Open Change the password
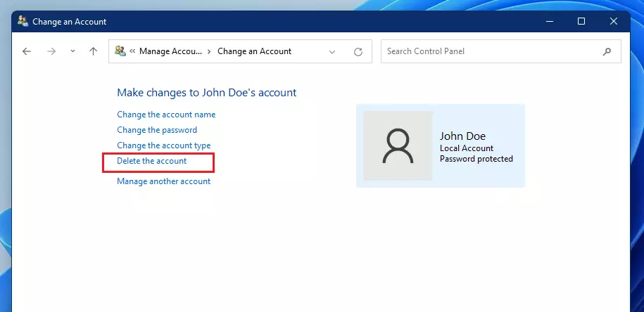This screenshot has height=312, width=644. click(157, 130)
